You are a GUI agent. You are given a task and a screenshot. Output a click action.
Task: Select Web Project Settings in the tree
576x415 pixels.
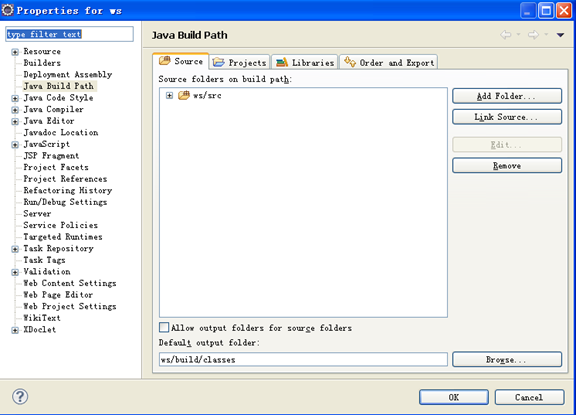coord(70,306)
